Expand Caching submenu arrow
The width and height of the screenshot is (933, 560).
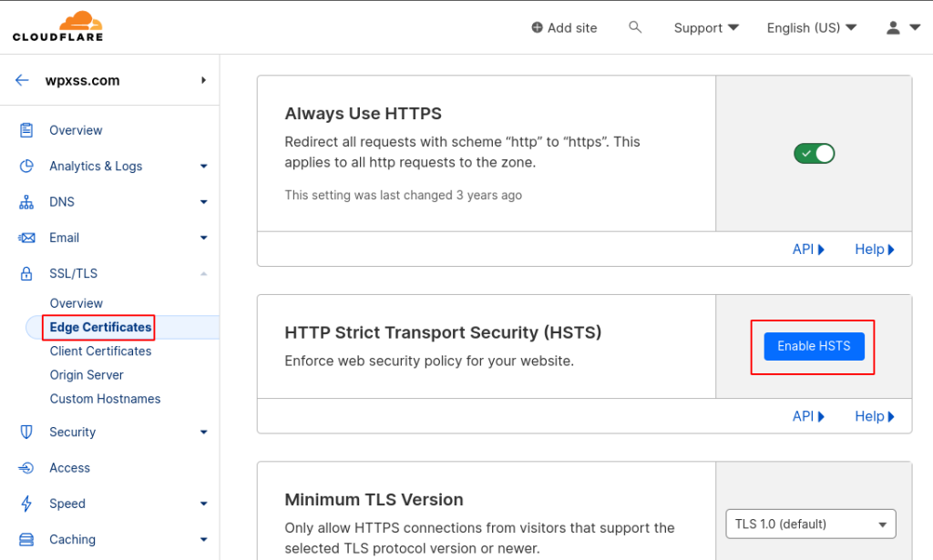203,539
